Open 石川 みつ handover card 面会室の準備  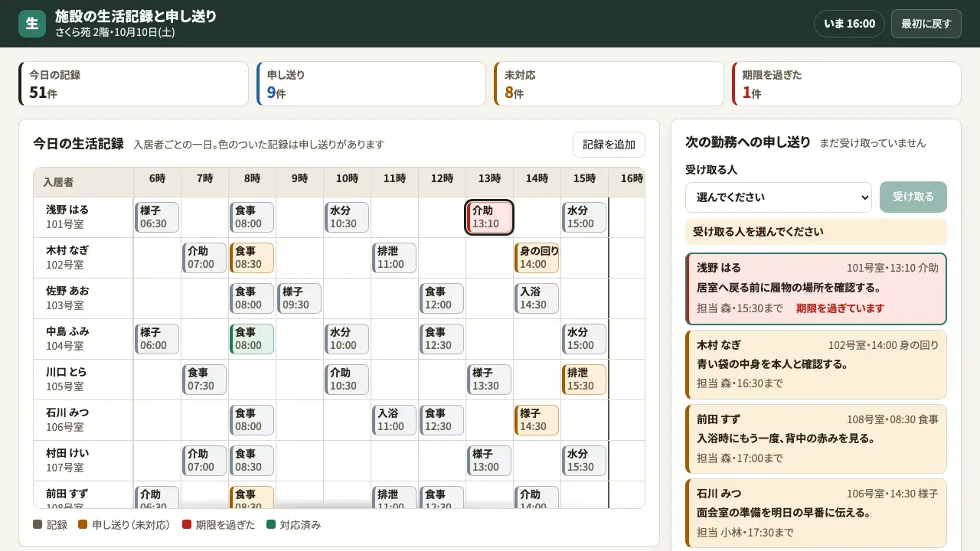[x=816, y=513]
